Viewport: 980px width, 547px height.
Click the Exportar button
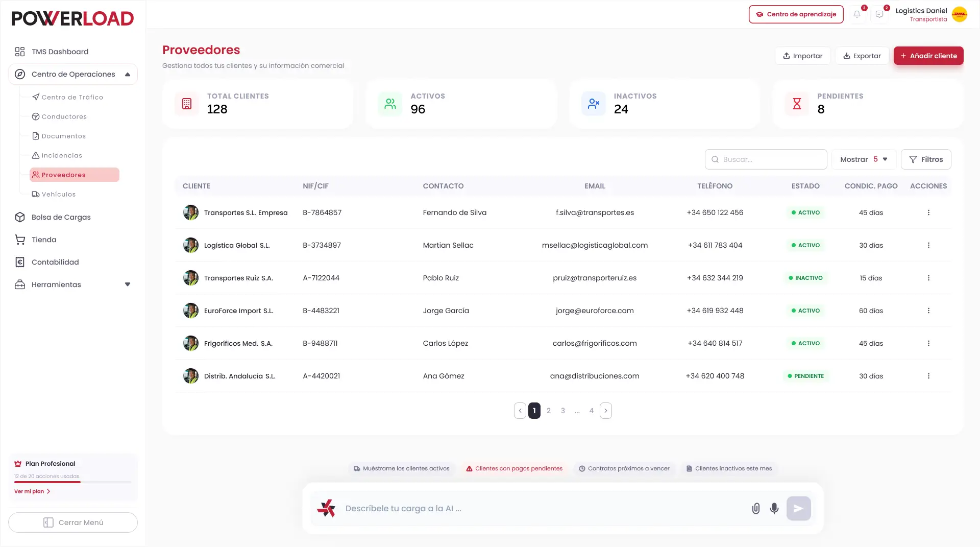pyautogui.click(x=862, y=56)
